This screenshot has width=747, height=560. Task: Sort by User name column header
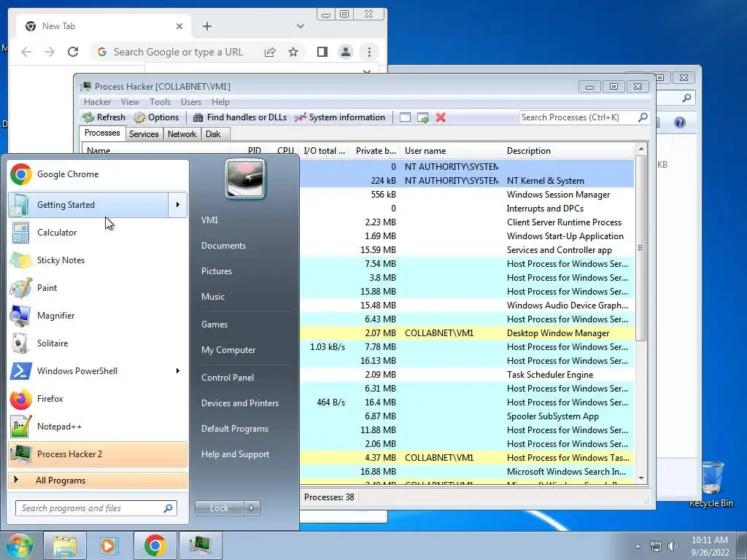[451, 151]
